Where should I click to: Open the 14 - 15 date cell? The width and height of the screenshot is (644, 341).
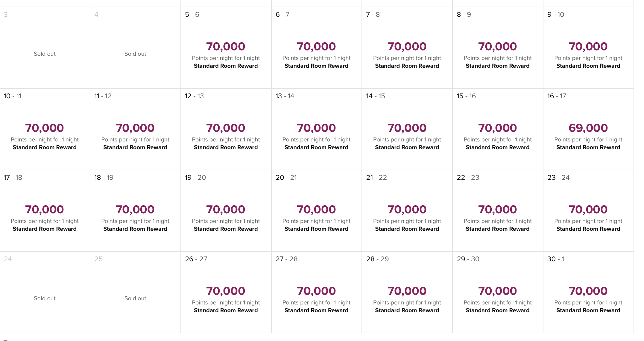pyautogui.click(x=407, y=129)
